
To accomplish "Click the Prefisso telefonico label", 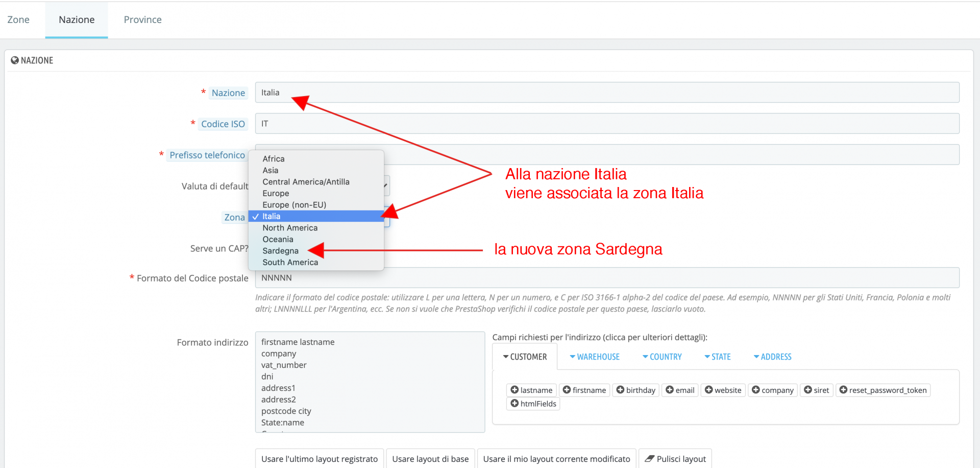I will [x=207, y=155].
